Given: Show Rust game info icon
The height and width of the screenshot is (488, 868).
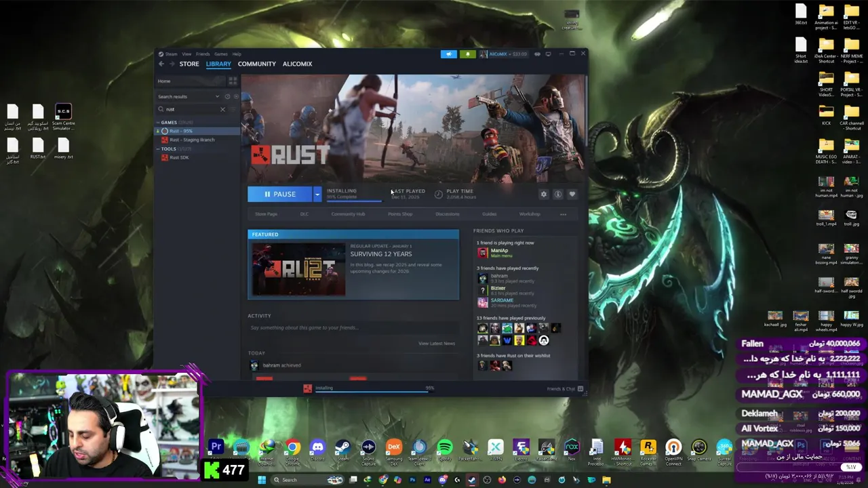Looking at the screenshot, I should 557,195.
